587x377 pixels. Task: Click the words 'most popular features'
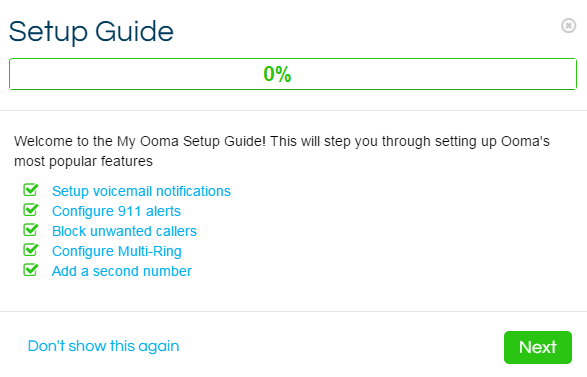(x=83, y=161)
